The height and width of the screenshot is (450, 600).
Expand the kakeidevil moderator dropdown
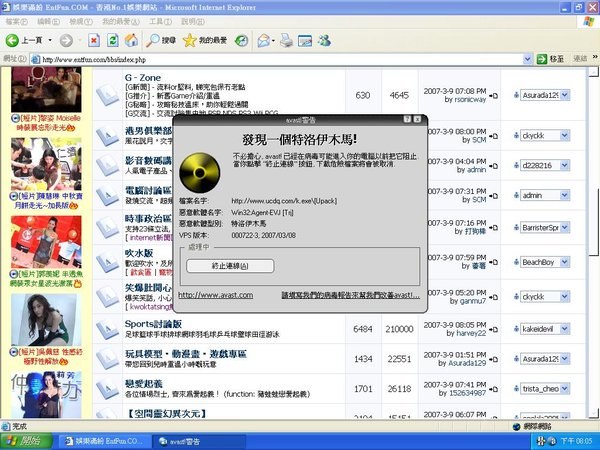(565, 329)
